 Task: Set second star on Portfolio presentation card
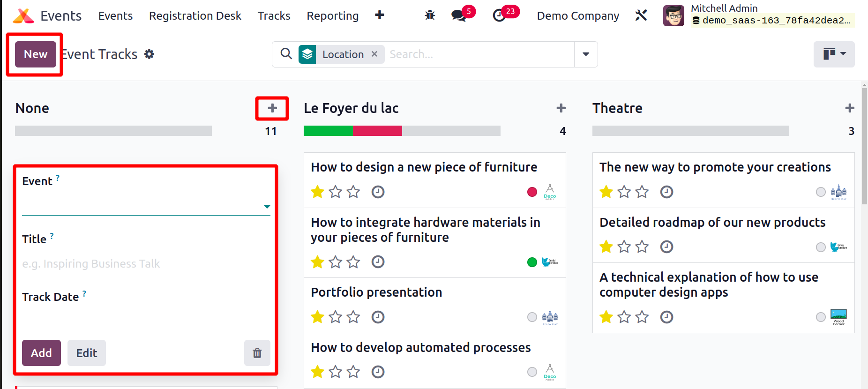336,317
